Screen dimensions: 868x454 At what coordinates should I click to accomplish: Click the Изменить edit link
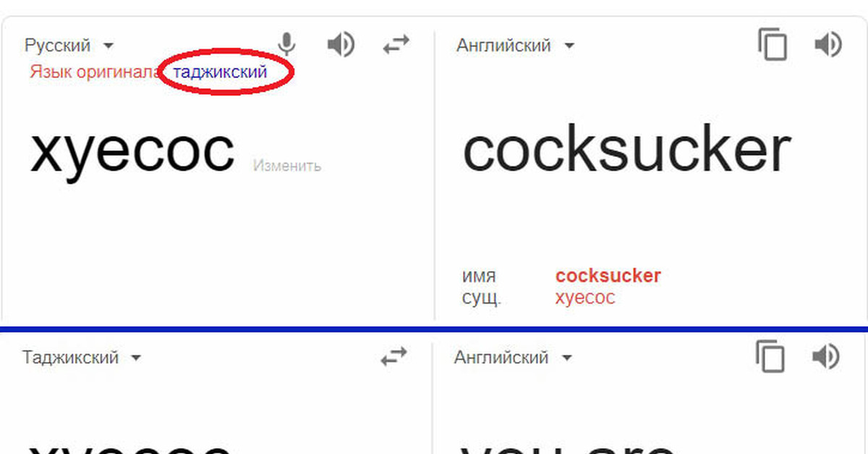coord(287,166)
